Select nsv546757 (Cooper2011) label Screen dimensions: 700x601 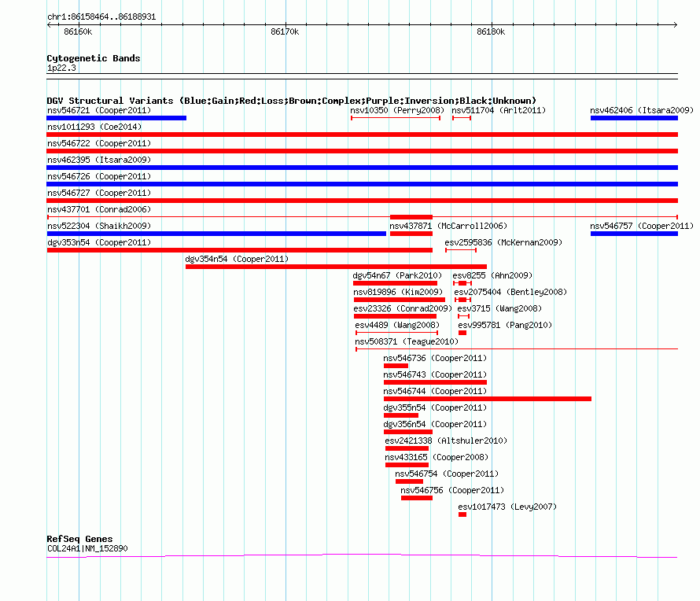(x=642, y=226)
